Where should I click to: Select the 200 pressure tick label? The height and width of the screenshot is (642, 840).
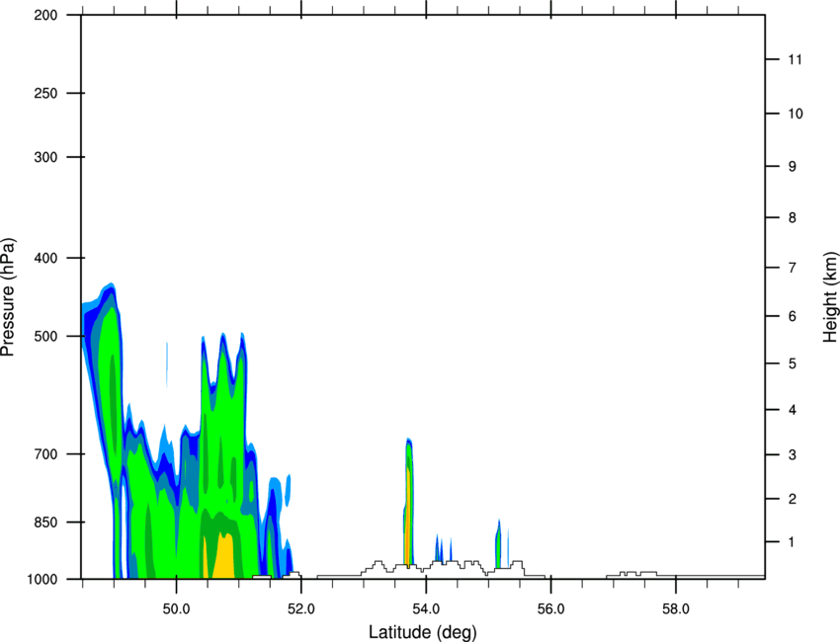pyautogui.click(x=45, y=15)
